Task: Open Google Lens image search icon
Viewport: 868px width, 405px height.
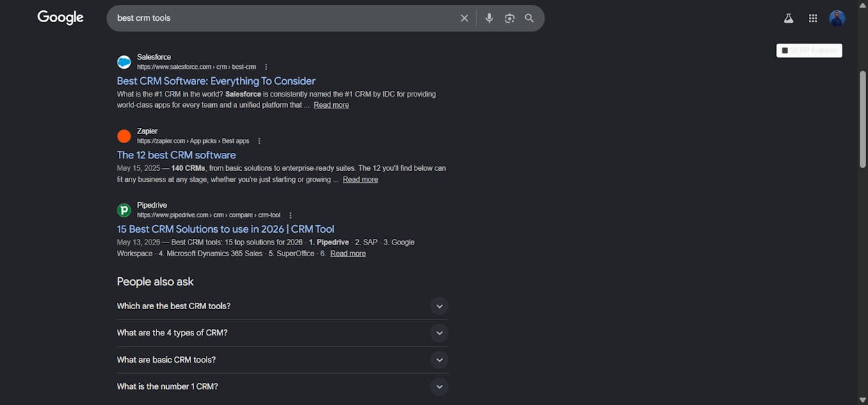Action: 510,18
